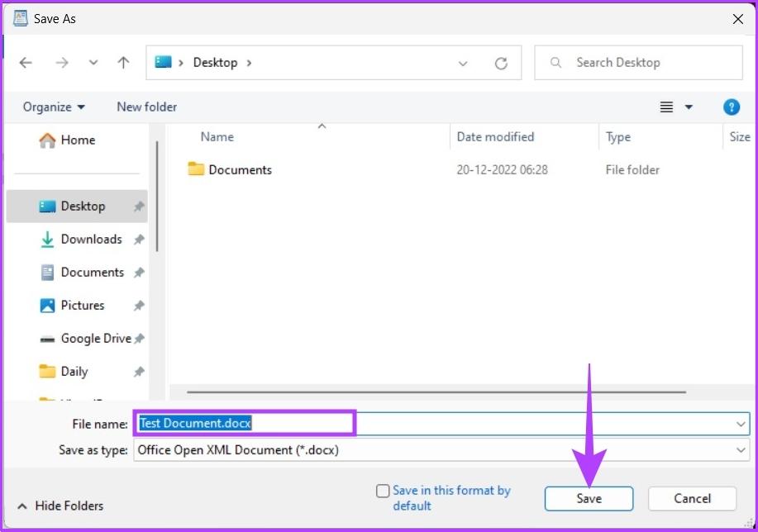
Task: Click the File folder type cell
Action: pyautogui.click(x=632, y=170)
